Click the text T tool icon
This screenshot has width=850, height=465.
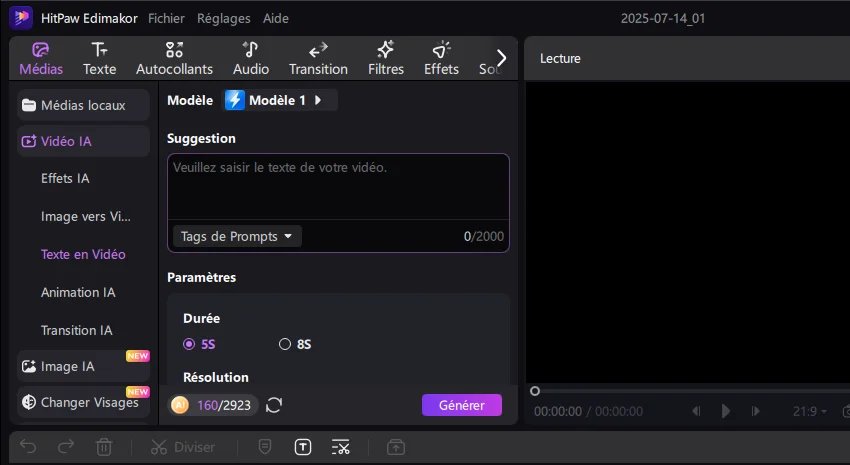302,447
